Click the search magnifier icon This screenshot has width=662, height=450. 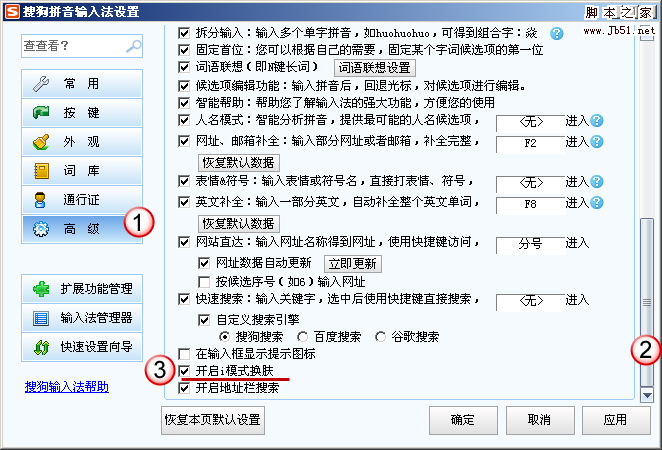tap(134, 46)
